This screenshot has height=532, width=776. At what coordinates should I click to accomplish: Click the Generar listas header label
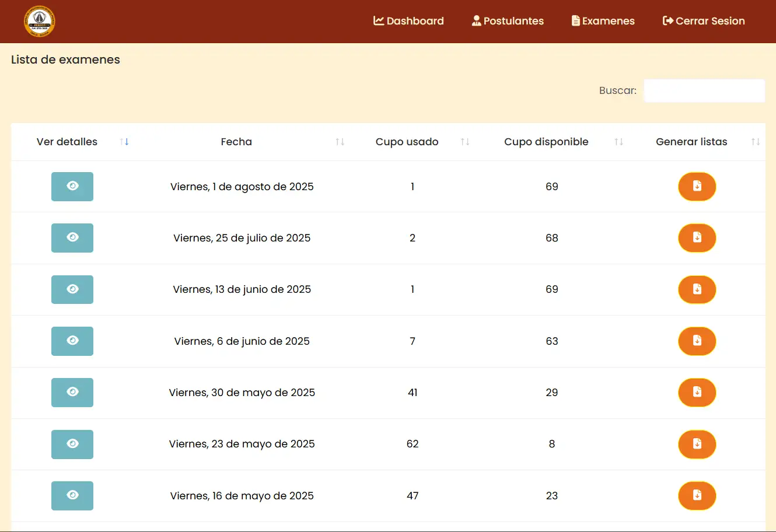click(691, 142)
